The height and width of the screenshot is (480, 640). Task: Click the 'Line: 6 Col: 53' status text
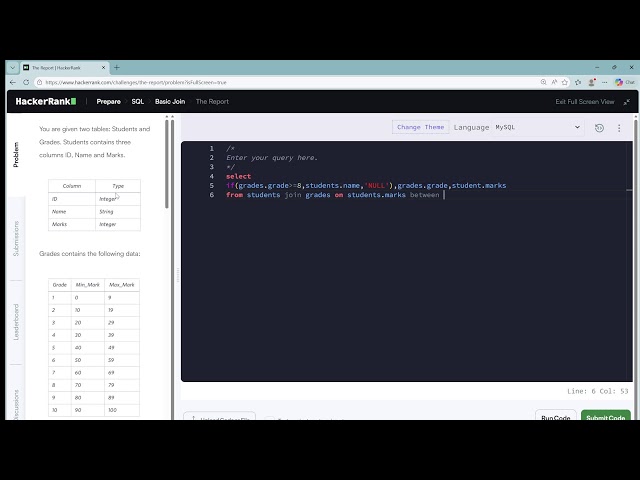(x=598, y=391)
